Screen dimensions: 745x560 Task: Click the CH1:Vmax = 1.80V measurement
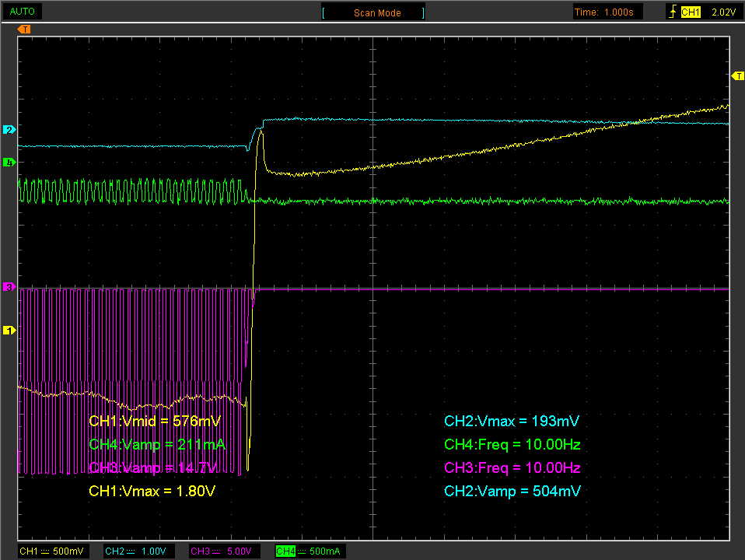tap(152, 491)
